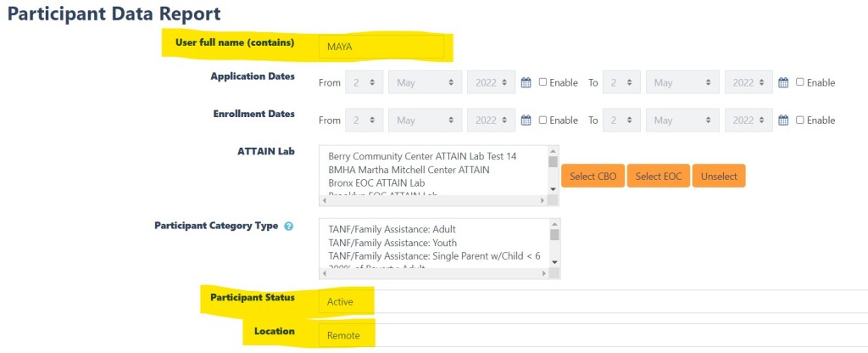The height and width of the screenshot is (353, 868).
Task: Open the Enrollment Dates To calendar picker
Action: tap(783, 120)
